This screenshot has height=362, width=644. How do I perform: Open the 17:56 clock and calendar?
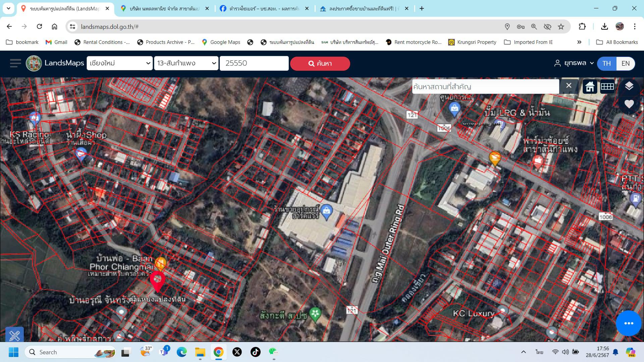click(597, 352)
